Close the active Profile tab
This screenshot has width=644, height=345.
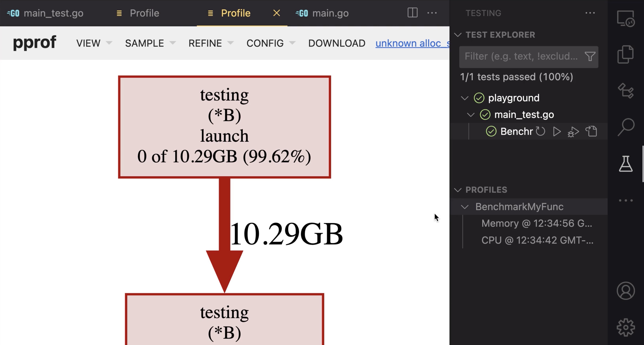point(277,13)
